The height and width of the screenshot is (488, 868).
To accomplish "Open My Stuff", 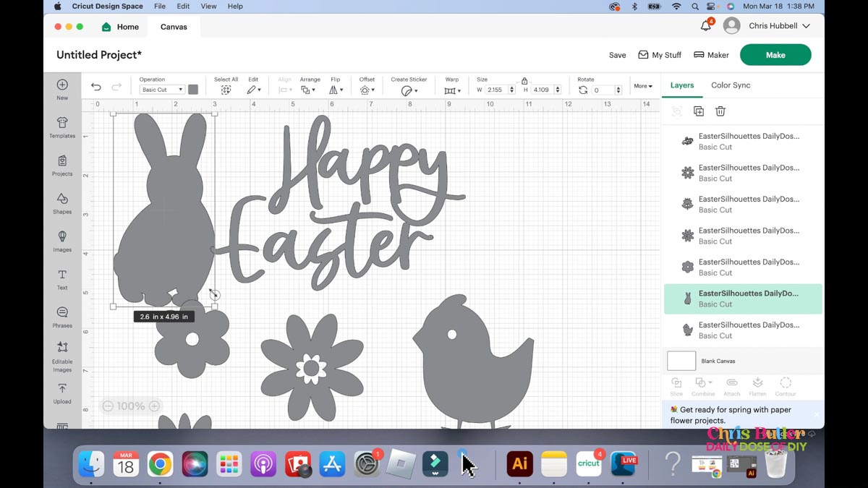I will click(660, 55).
